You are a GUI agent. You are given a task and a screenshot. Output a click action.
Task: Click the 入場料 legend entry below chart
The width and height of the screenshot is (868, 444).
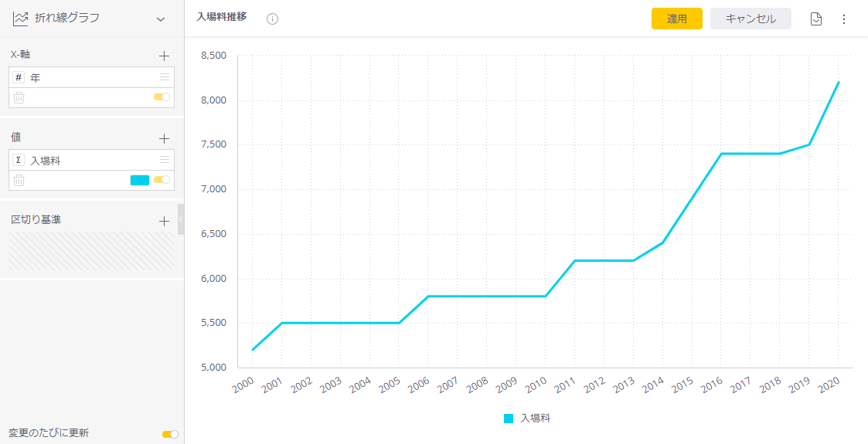point(527,418)
